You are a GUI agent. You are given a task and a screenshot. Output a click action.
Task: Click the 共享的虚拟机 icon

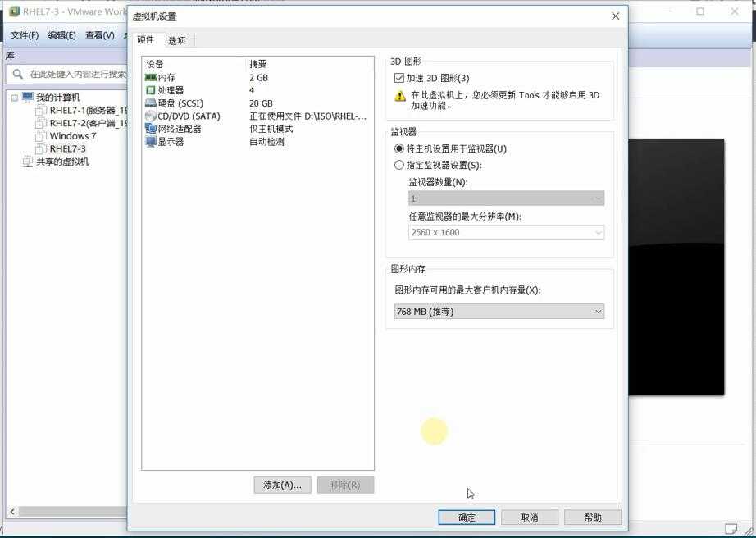[28, 162]
